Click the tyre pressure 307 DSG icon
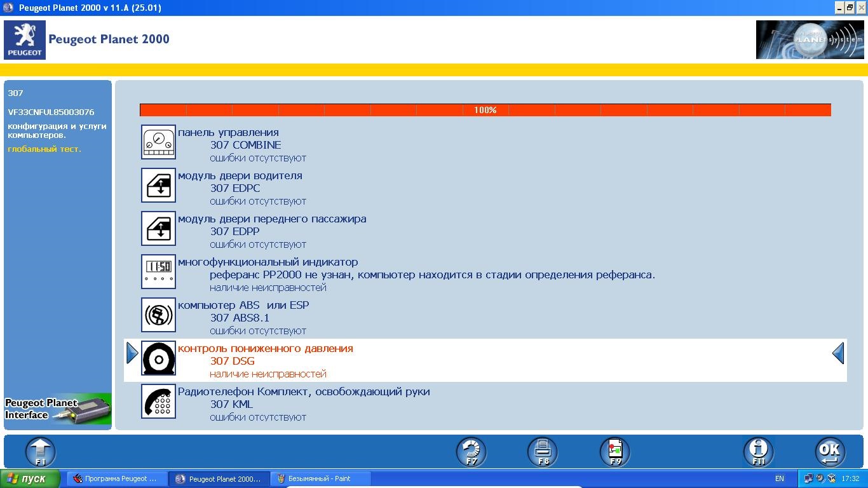Image resolution: width=868 pixels, height=488 pixels. click(158, 358)
